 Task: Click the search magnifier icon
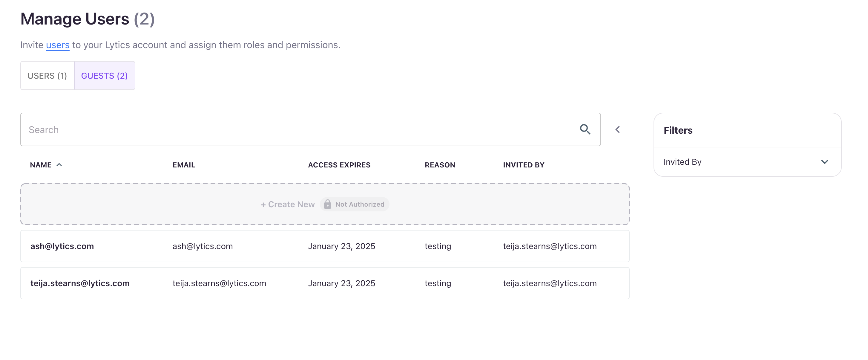(x=585, y=129)
